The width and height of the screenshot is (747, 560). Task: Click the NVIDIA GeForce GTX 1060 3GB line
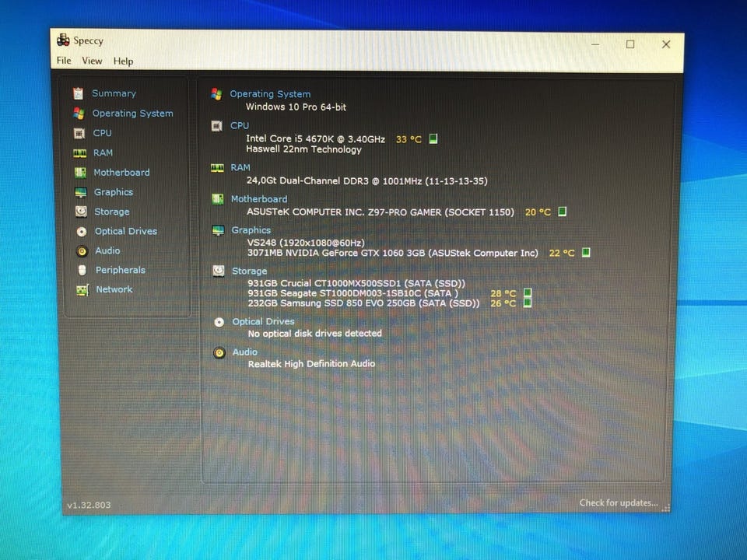[x=392, y=253]
